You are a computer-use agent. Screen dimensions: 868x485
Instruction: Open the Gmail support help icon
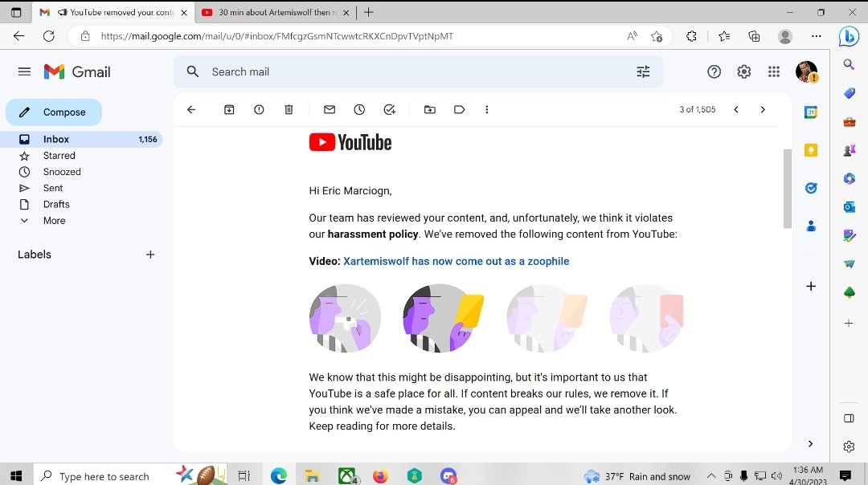pos(714,72)
